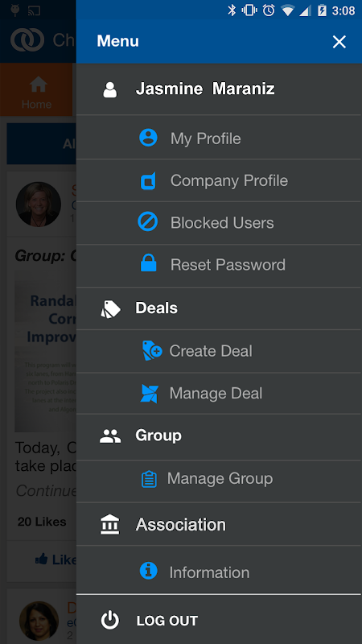This screenshot has height=644, width=362.
Task: Go to Blocked Users
Action: click(x=219, y=223)
